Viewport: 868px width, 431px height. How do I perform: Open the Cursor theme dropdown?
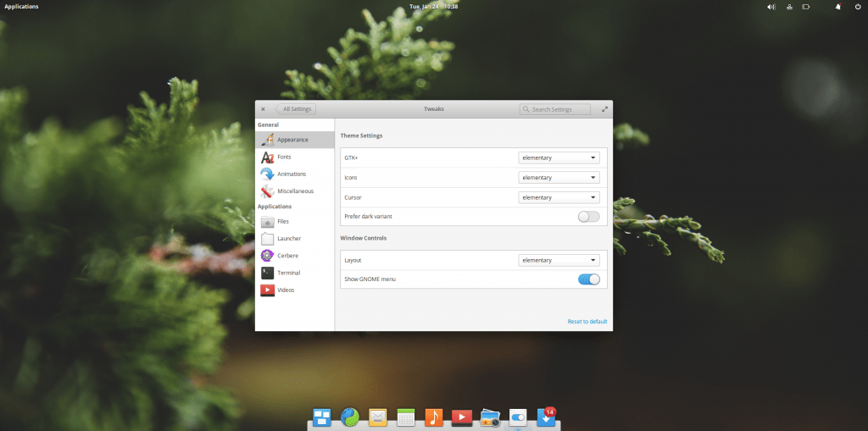559,197
